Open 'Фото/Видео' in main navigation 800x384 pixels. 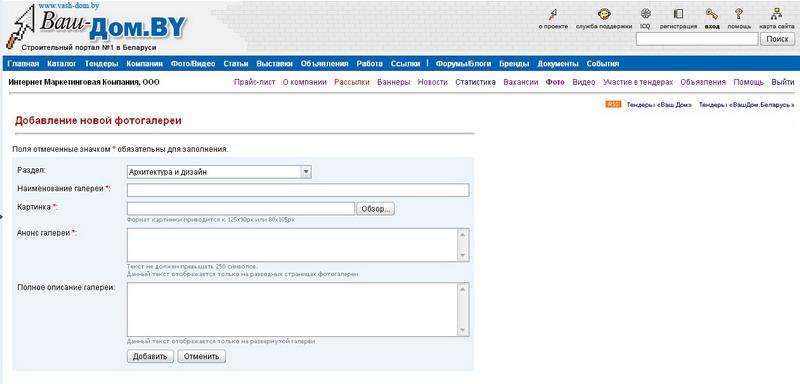(193, 64)
